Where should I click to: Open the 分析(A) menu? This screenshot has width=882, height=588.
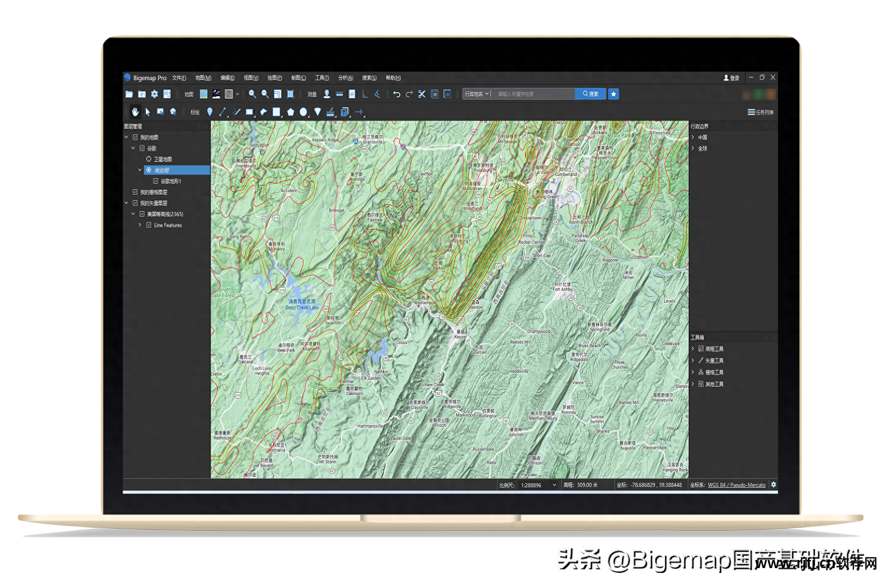(346, 78)
